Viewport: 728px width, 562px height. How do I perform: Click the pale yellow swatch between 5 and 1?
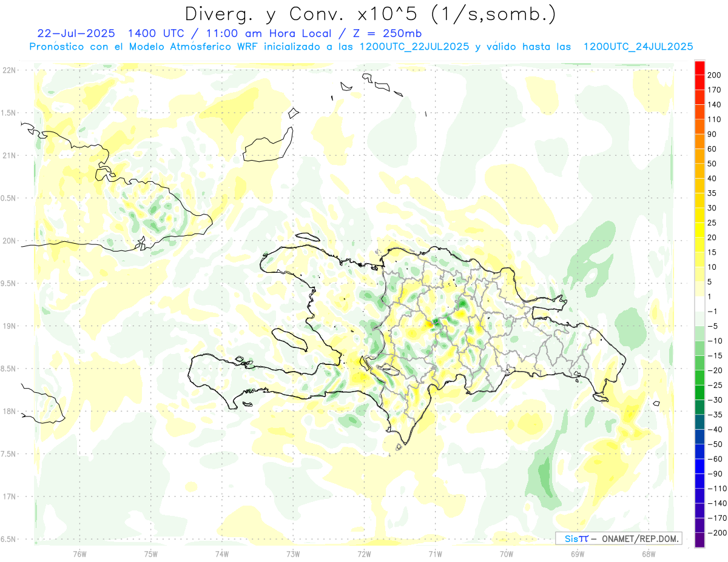click(x=699, y=289)
